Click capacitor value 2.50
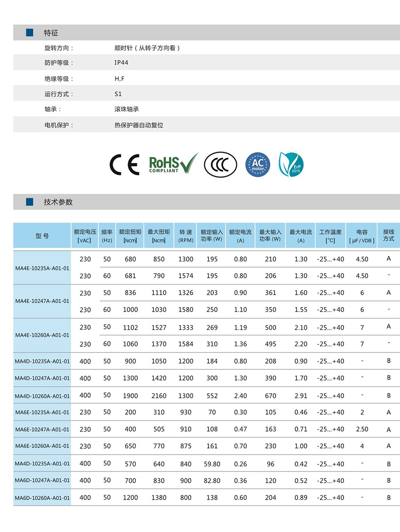Viewport: 400px width, 532px height. click(362, 429)
